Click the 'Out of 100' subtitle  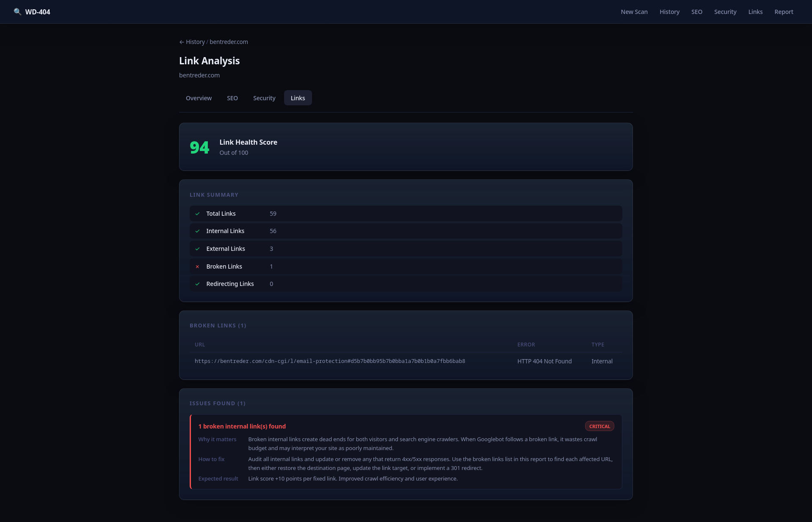(234, 153)
